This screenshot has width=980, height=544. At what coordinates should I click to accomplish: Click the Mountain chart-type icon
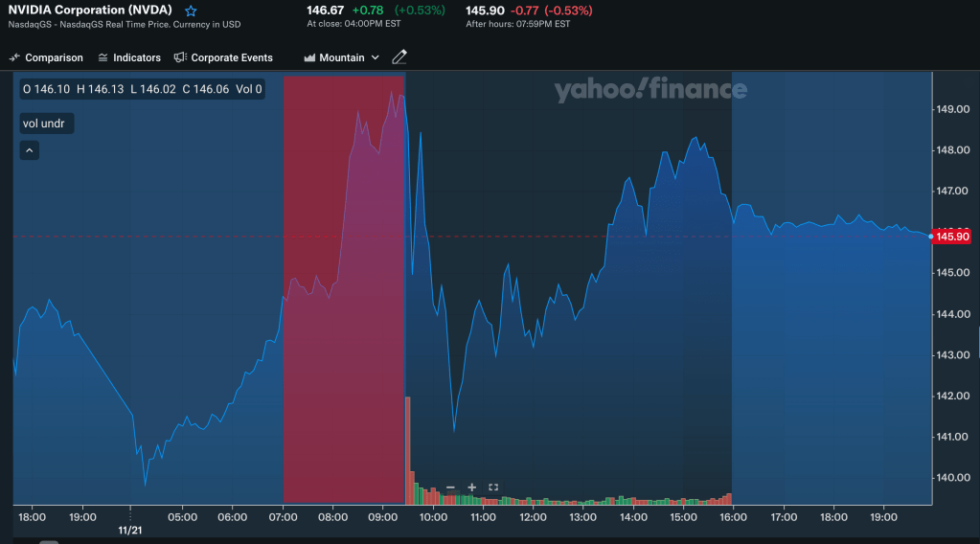(x=309, y=57)
